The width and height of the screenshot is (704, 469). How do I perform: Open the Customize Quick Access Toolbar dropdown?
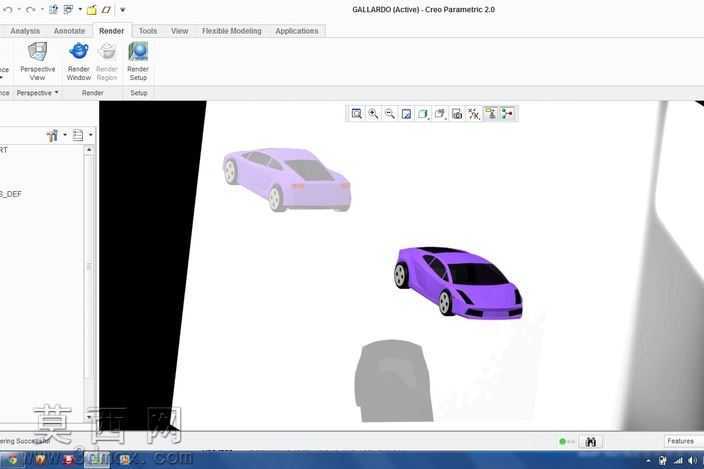coord(123,9)
